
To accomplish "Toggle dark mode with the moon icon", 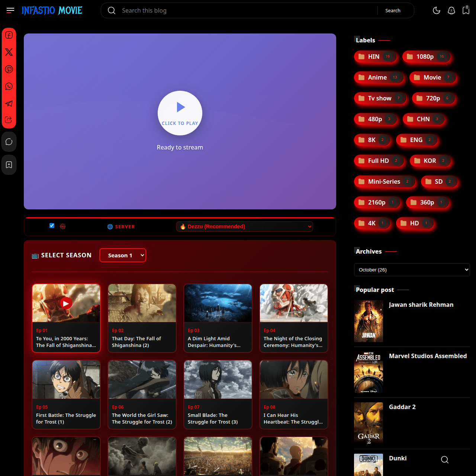I will 437,10.
